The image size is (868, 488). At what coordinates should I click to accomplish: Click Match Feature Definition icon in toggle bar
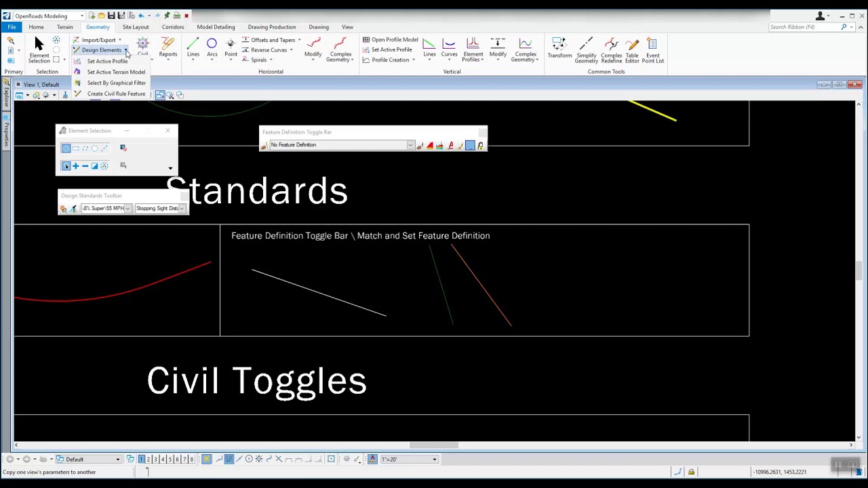(265, 145)
